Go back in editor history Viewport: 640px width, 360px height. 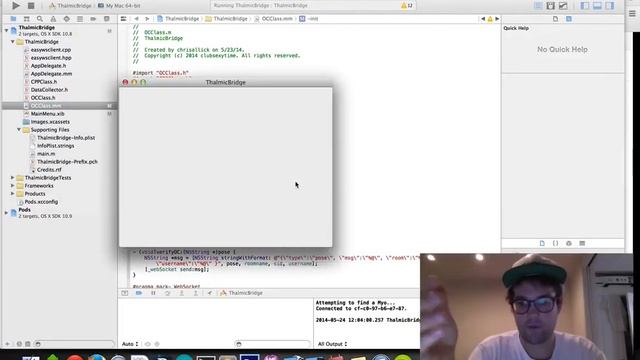coord(136,19)
